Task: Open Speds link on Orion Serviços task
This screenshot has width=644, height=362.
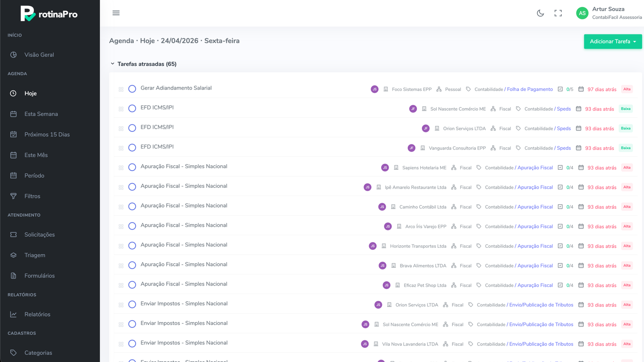Action: pos(563,129)
